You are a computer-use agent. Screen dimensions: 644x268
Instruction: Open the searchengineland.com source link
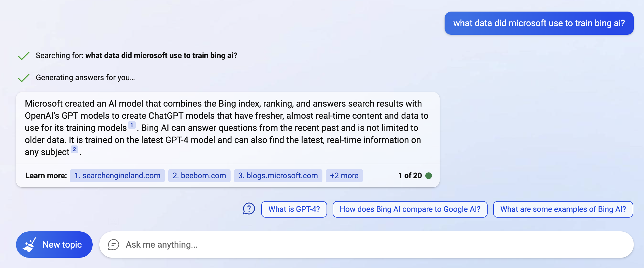click(x=117, y=176)
